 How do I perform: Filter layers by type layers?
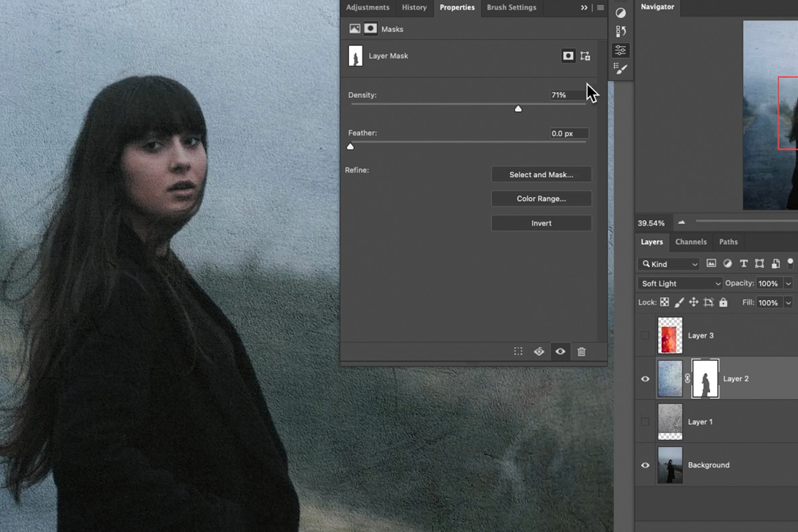click(743, 264)
